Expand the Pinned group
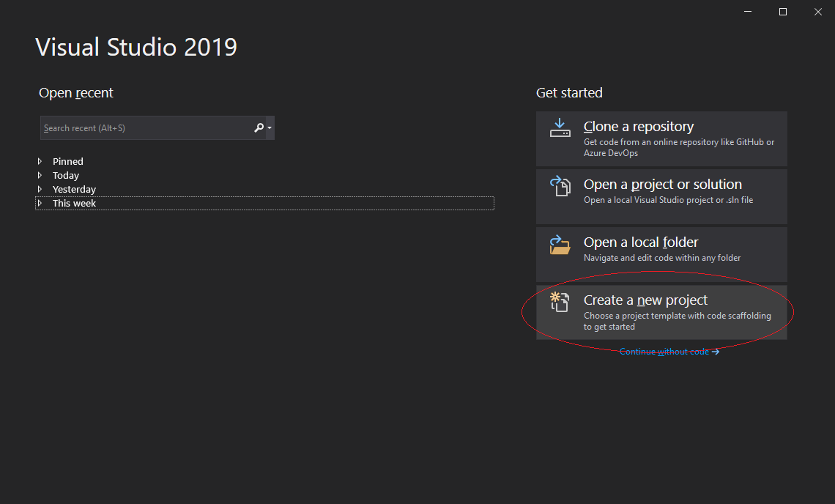This screenshot has width=835, height=504. coord(40,161)
